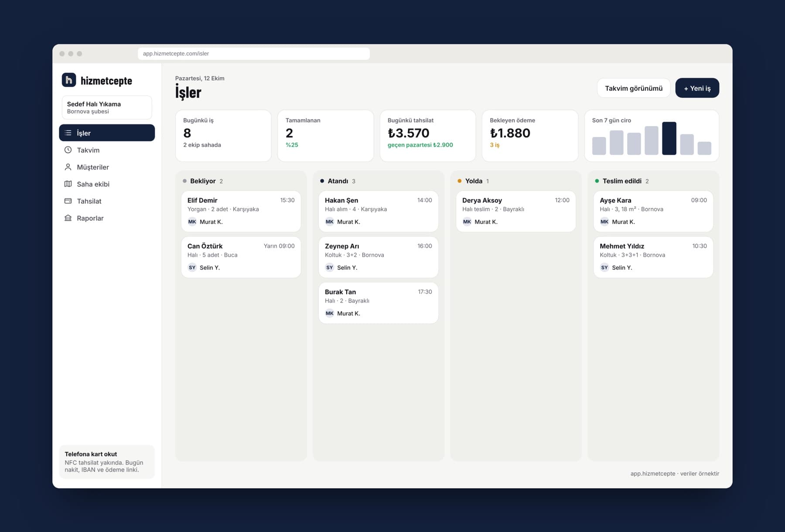The height and width of the screenshot is (532, 785).
Task: Open the Bekleyen ödeme stat card
Action: point(530,136)
